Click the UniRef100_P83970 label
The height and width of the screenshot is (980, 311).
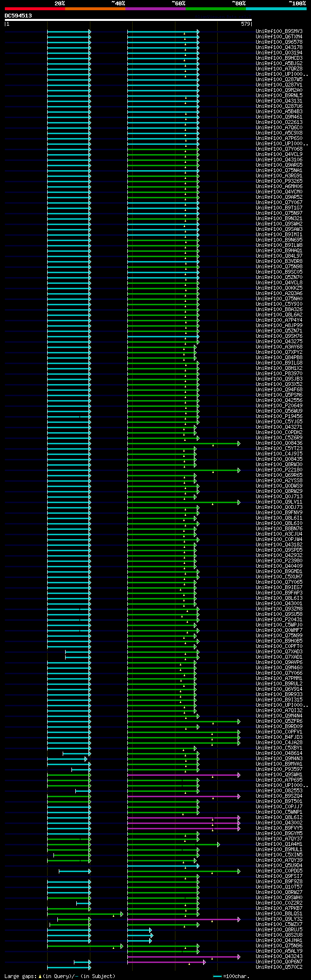pos(279,373)
